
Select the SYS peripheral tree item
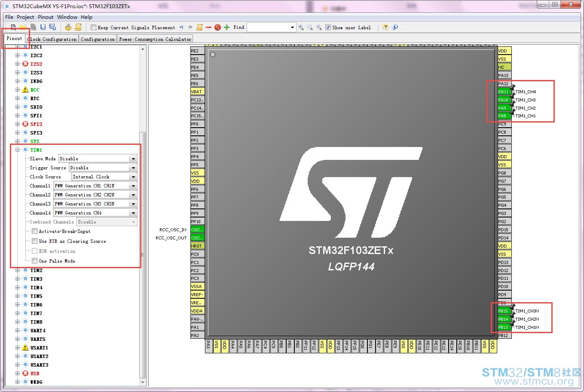click(35, 141)
